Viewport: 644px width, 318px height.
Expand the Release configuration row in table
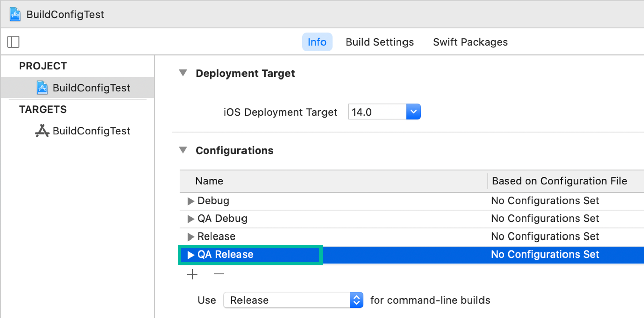point(191,236)
